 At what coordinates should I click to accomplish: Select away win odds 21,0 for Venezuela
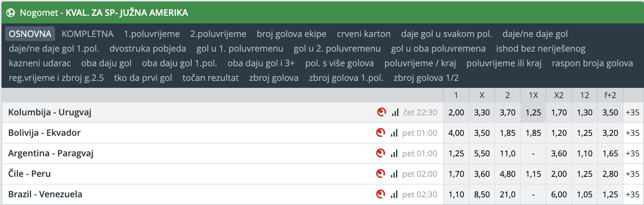[508, 194]
